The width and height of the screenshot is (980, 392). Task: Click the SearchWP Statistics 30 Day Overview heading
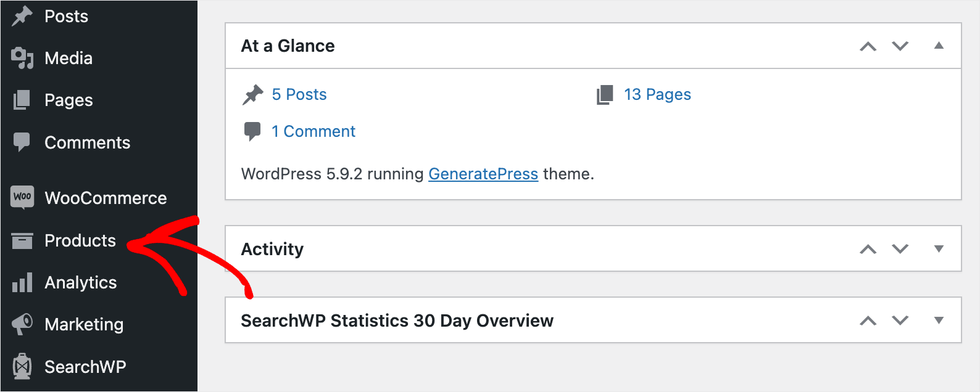397,321
